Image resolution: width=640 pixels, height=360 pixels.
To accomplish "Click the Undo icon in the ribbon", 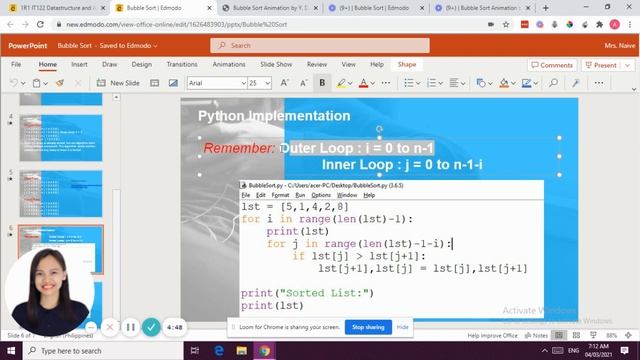I will coord(14,83).
